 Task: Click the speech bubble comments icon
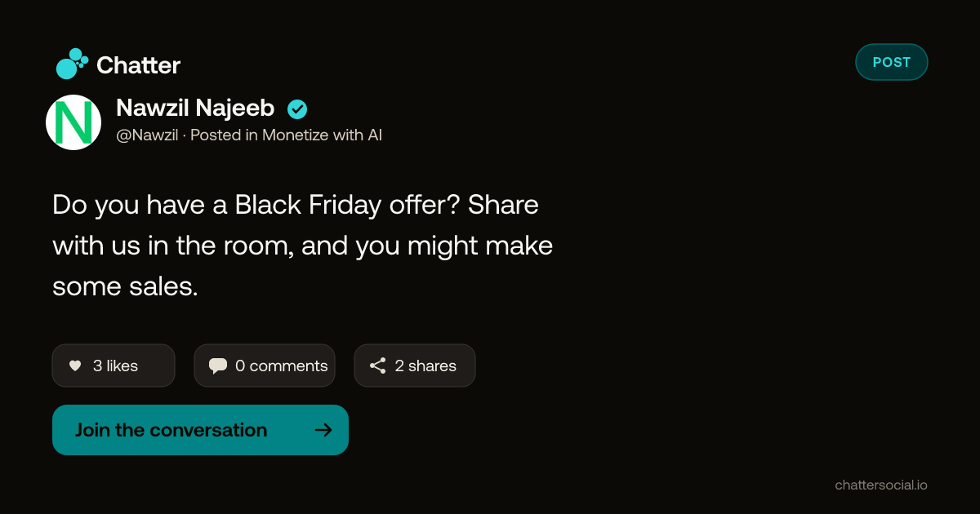[218, 366]
